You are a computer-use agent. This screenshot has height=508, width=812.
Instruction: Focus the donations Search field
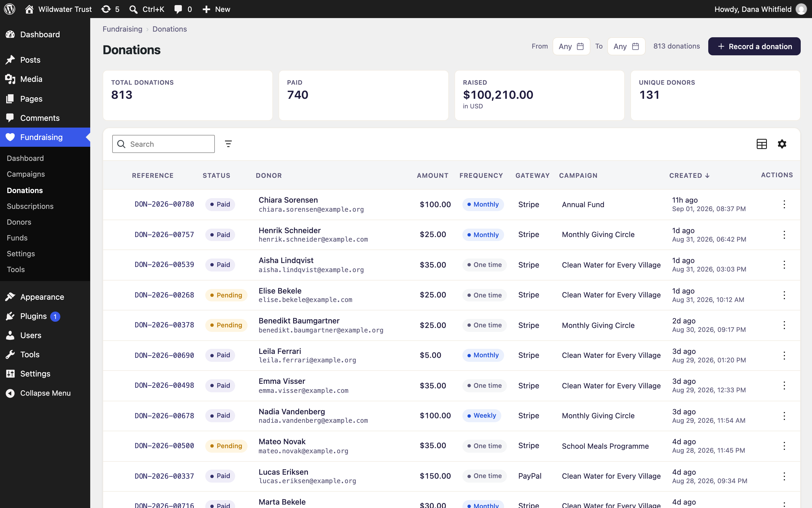pyautogui.click(x=164, y=144)
